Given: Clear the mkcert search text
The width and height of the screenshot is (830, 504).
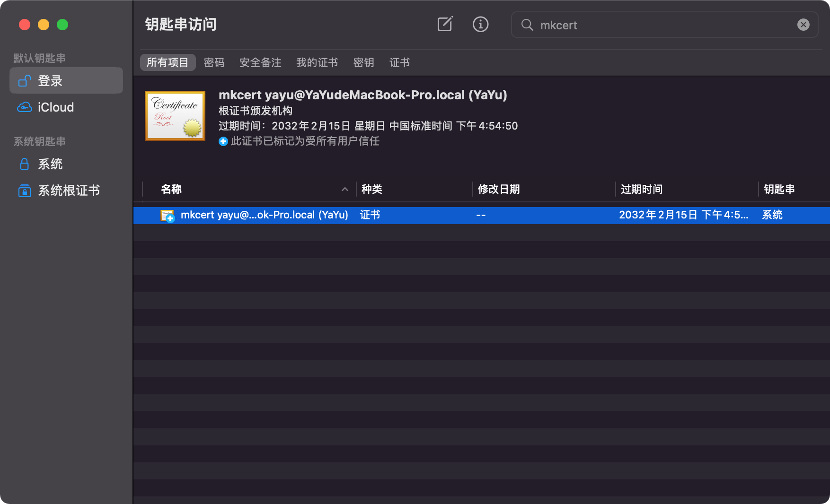Looking at the screenshot, I should point(803,25).
